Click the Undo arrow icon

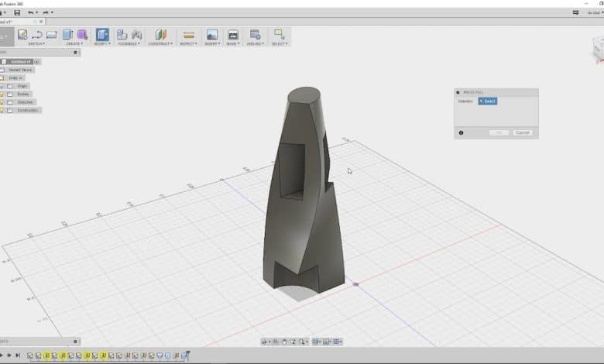30,12
